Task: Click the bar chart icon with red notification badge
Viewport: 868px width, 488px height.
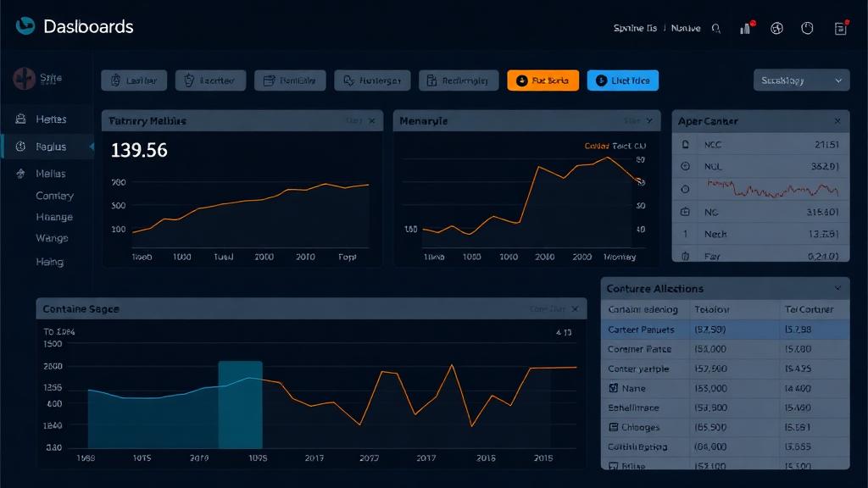Action: click(745, 28)
